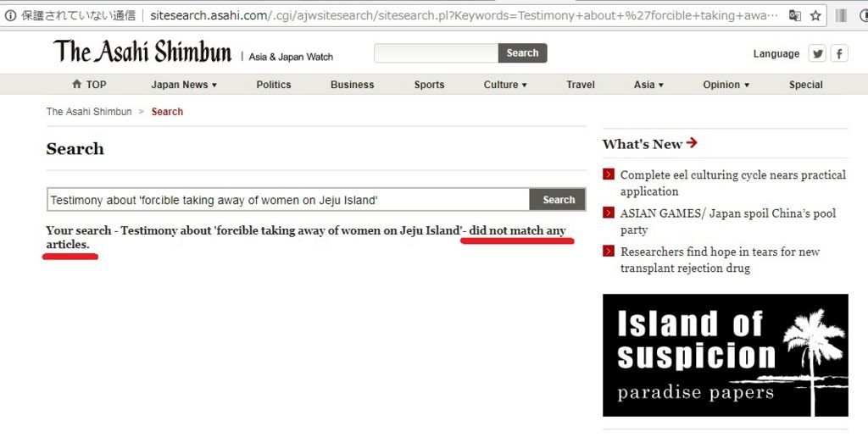The width and height of the screenshot is (868, 437).
Task: Open the Facebook icon link
Action: (x=839, y=53)
